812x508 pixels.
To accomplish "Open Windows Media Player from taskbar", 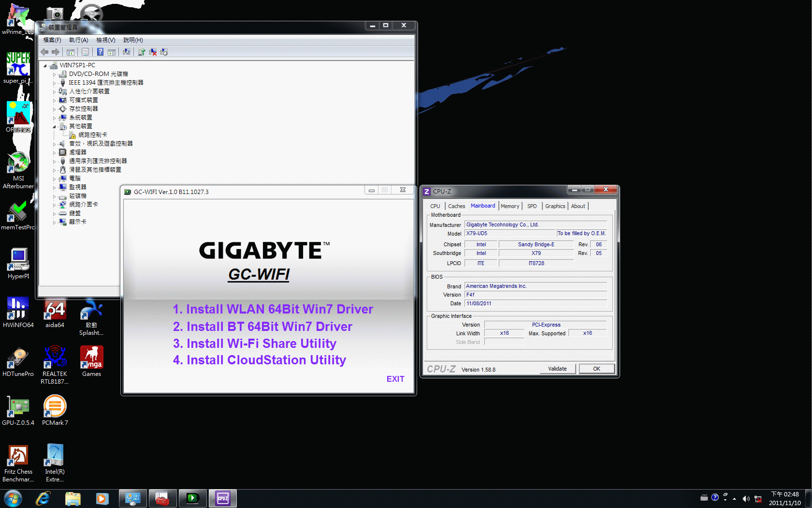I will [x=102, y=498].
